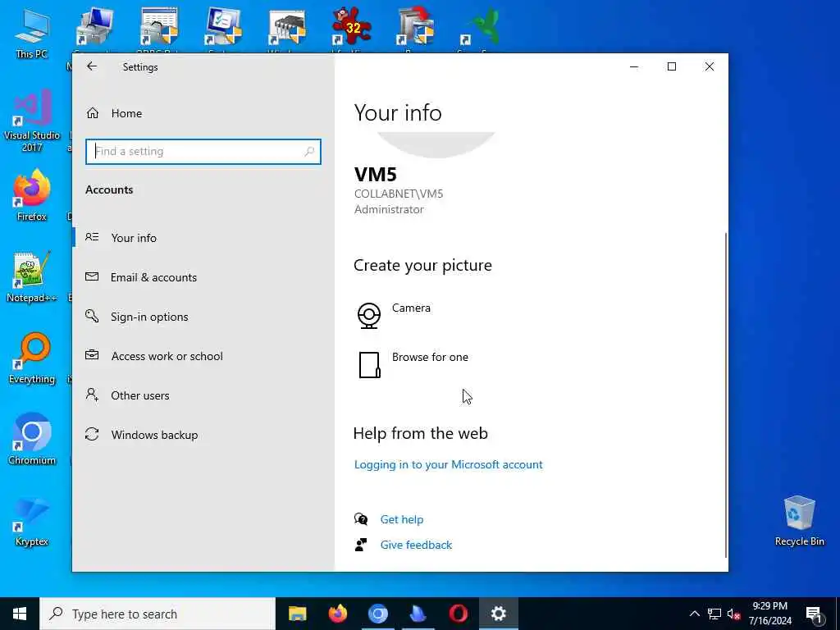Open the Windows Start menu
The height and width of the screenshot is (630, 840).
click(x=20, y=614)
